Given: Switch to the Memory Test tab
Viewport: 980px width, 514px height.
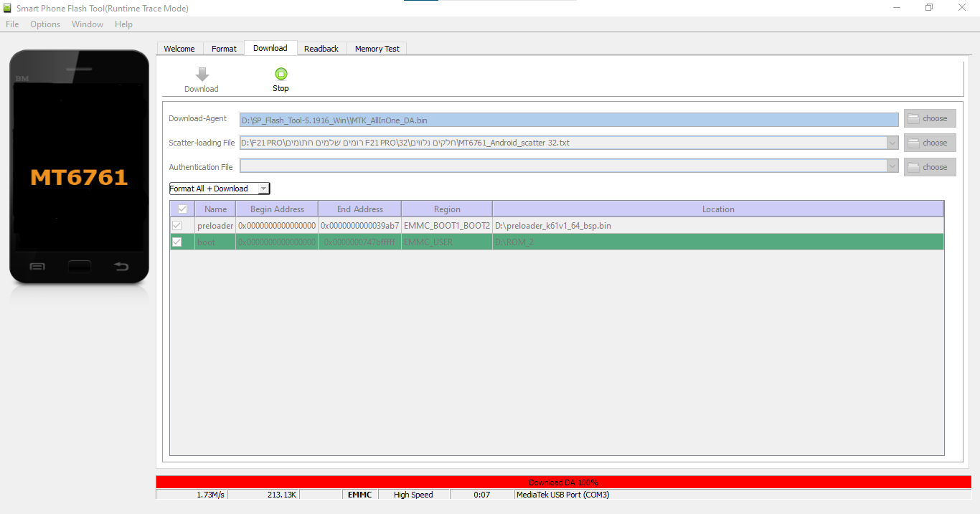Looking at the screenshot, I should 377,49.
